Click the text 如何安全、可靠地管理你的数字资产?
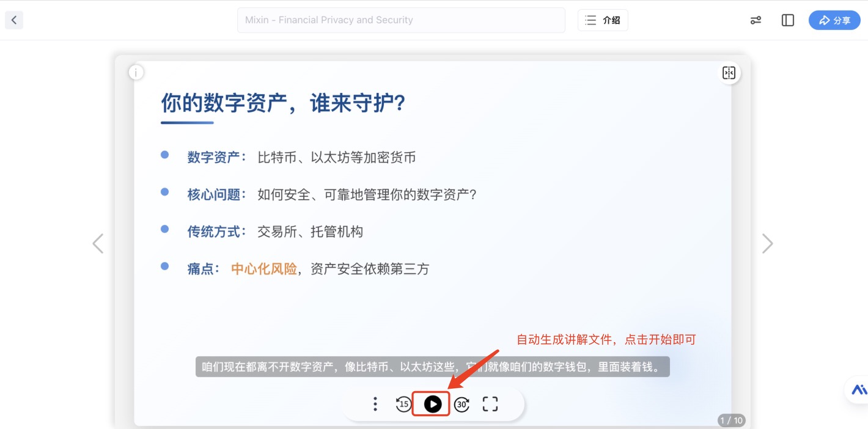The image size is (868, 429). [x=367, y=194]
